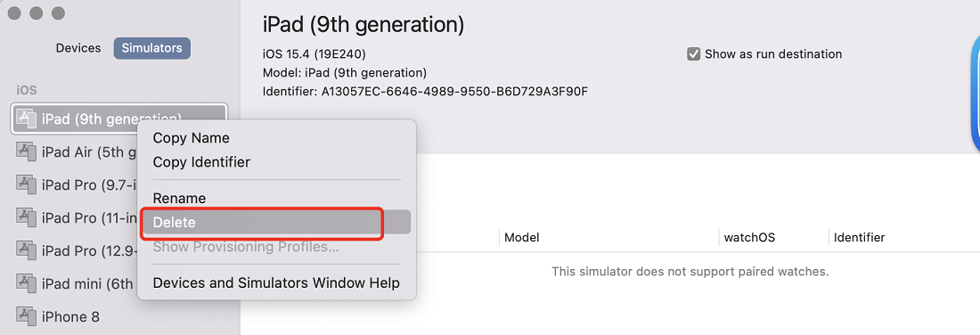This screenshot has height=335, width=980.
Task: Switch to the Devices tab
Action: [x=78, y=48]
